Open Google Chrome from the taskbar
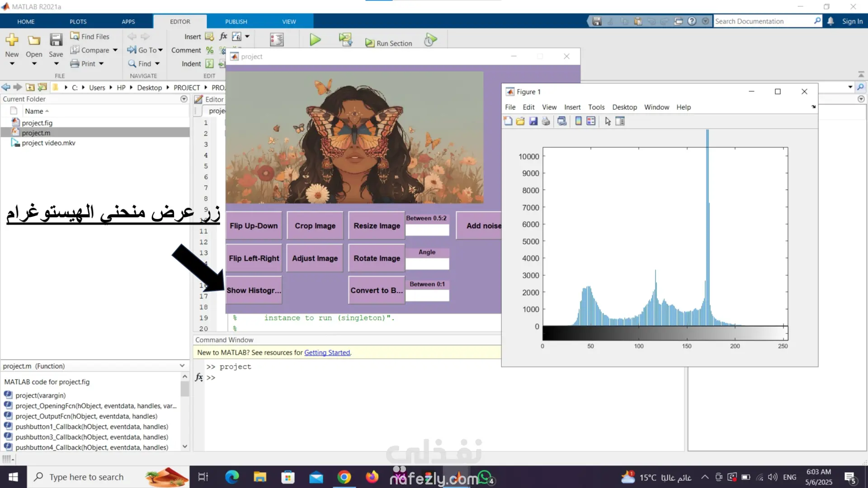The height and width of the screenshot is (488, 868). pos(344,477)
